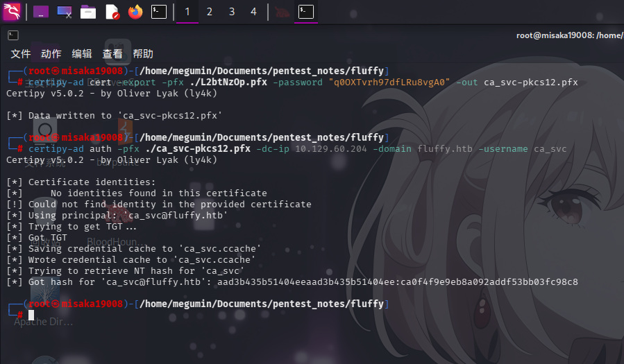Open the 文件 menu
The width and height of the screenshot is (624, 364).
[20, 53]
